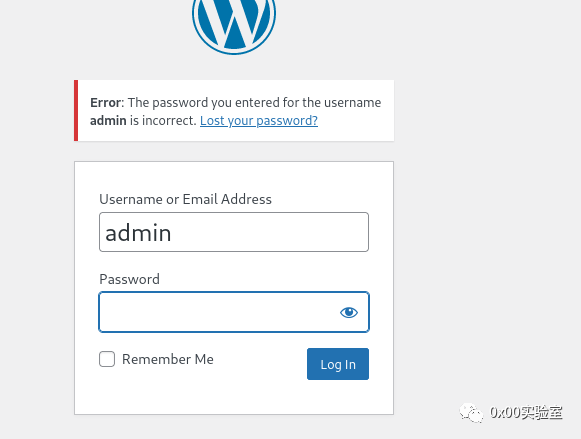581x439 pixels.
Task: Open the Lost your password? link
Action: [259, 121]
